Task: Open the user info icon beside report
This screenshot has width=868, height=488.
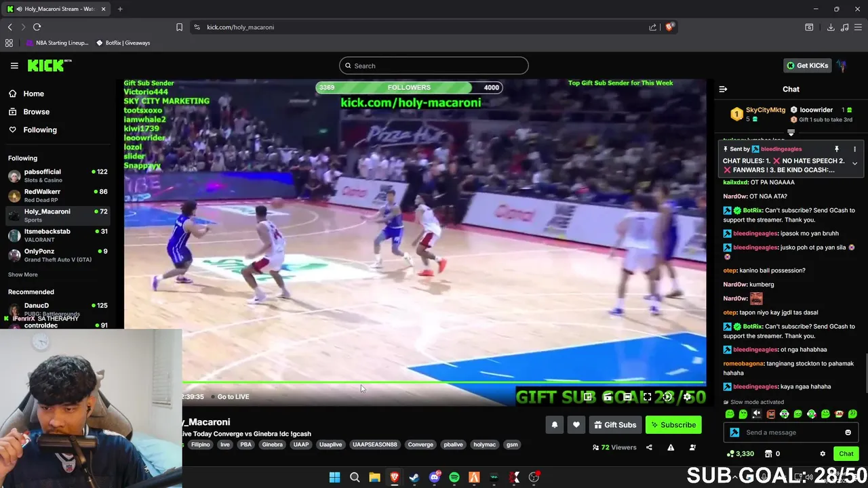Action: pyautogui.click(x=692, y=447)
